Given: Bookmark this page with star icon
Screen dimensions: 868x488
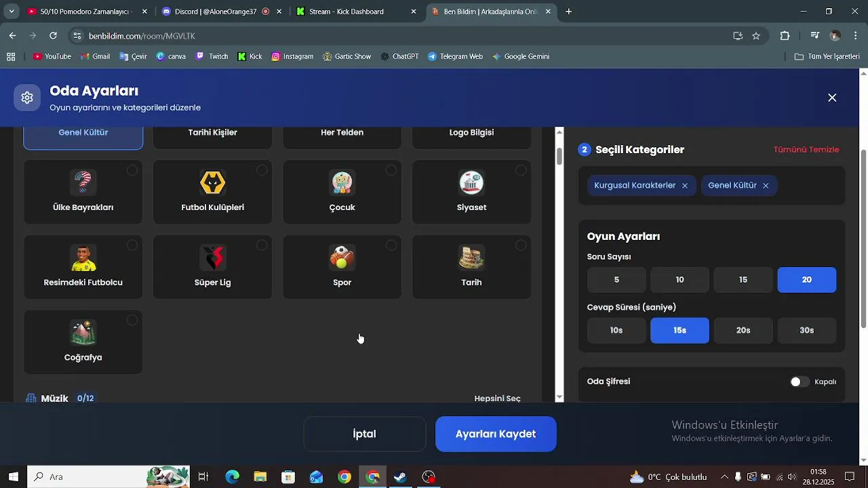Looking at the screenshot, I should [x=756, y=36].
